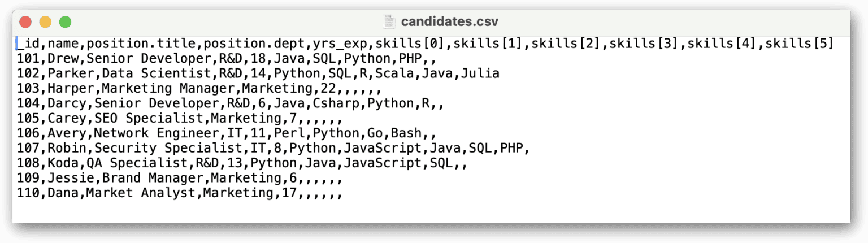This screenshot has height=243, width=868.
Task: Click the candidates.csv document icon in title bar
Action: 389,21
